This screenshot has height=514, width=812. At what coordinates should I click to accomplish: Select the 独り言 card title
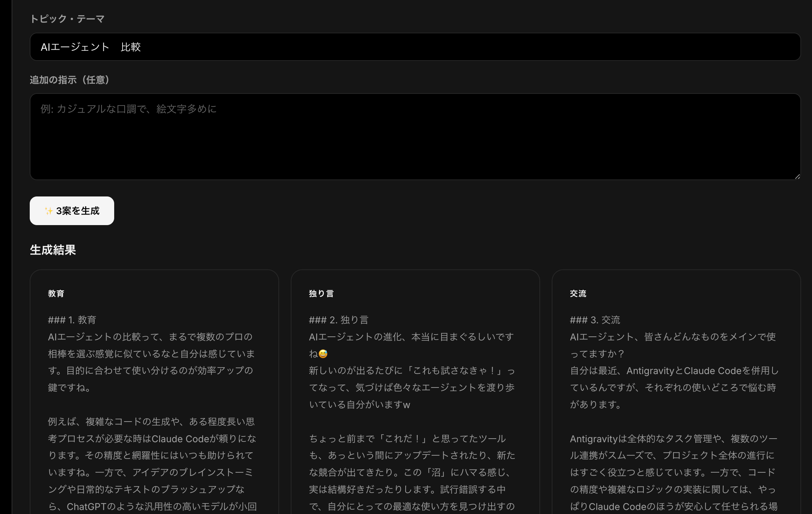coord(321,294)
